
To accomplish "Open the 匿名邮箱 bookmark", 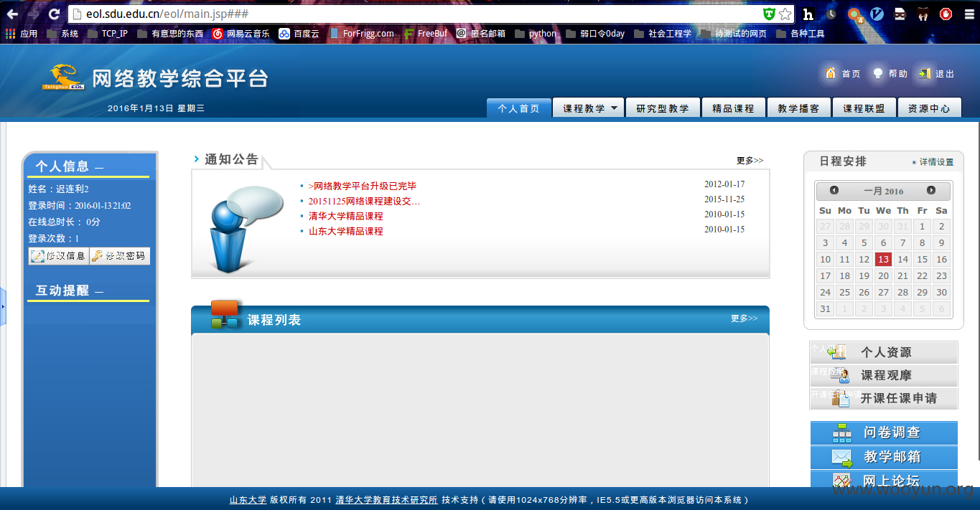I will point(480,33).
